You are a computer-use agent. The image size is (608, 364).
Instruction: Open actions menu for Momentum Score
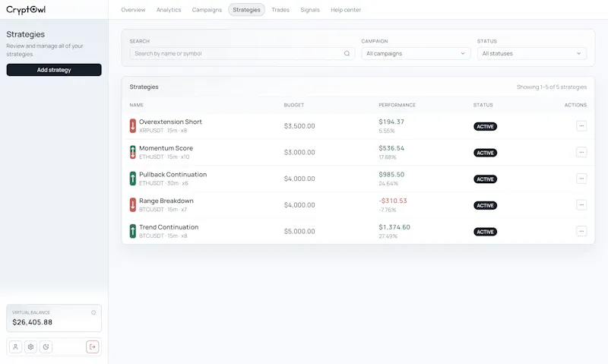581,152
